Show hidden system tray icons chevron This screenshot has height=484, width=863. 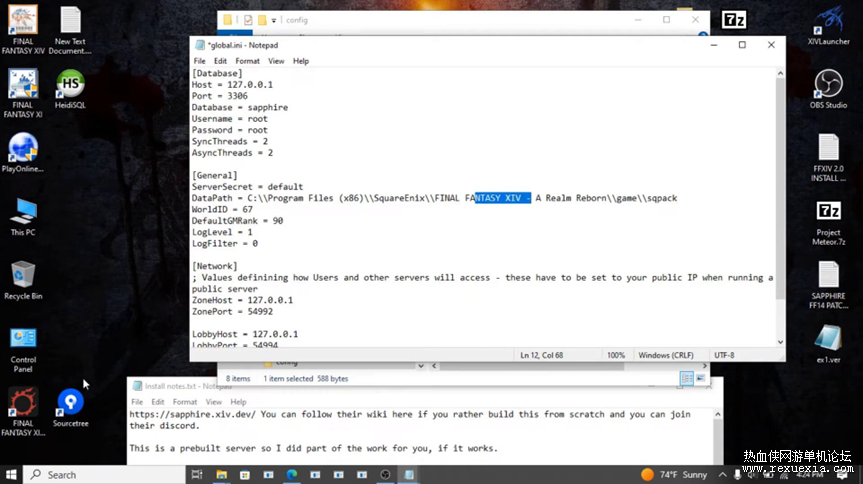(x=722, y=475)
